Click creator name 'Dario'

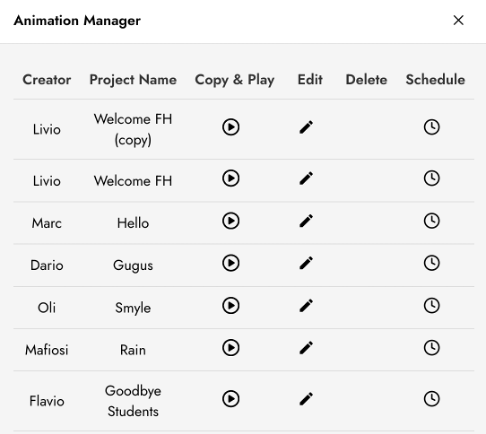tap(47, 265)
